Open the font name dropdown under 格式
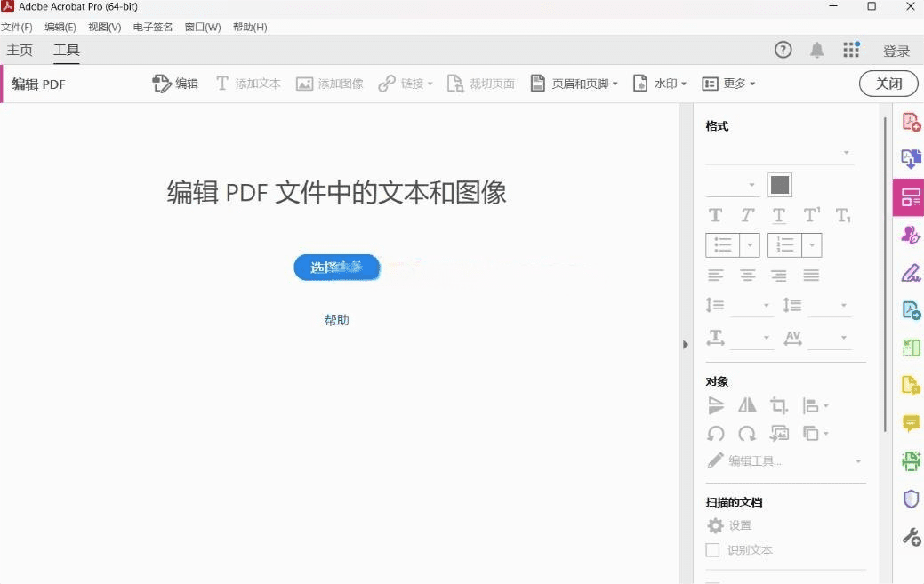Viewport: 924px width, 584px height. [x=780, y=153]
